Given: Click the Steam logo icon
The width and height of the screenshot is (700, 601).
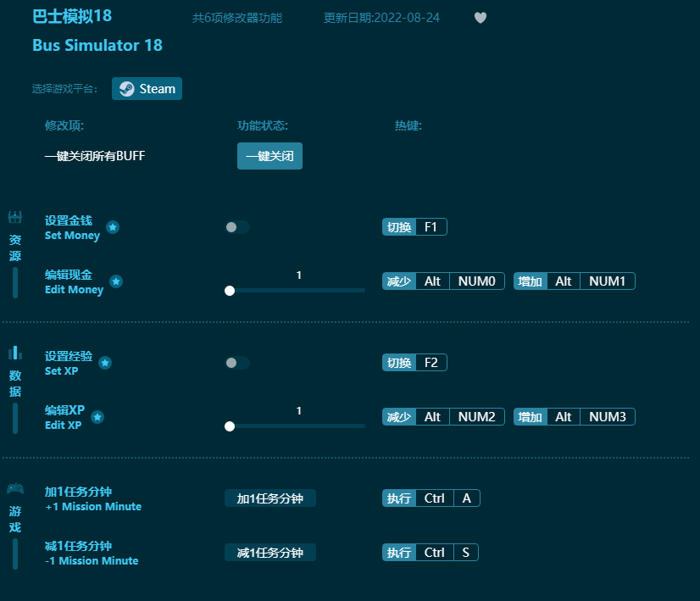Looking at the screenshot, I should 127,89.
